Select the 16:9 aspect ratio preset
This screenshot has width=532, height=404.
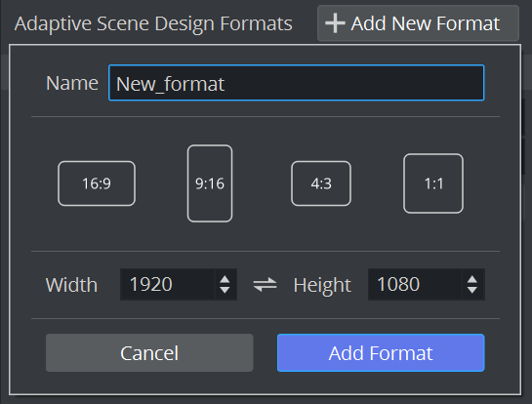pos(97,183)
